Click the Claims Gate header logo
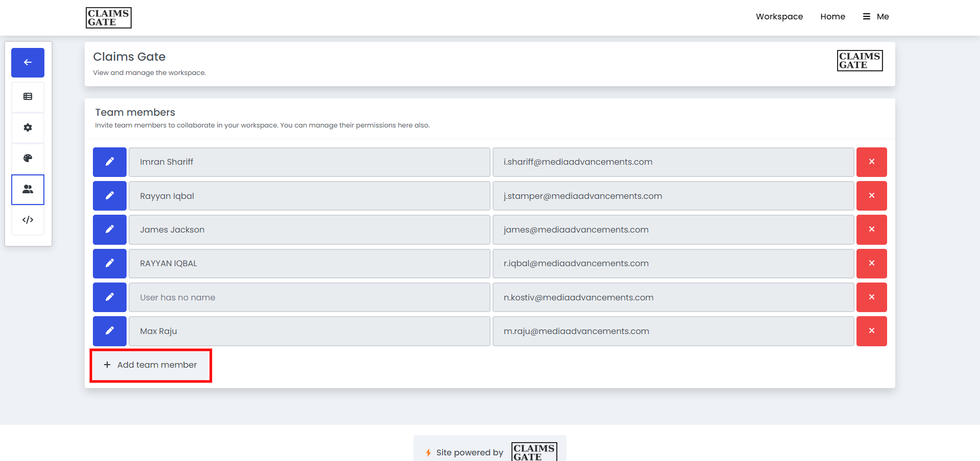Viewport: 980px width, 461px height. (108, 18)
